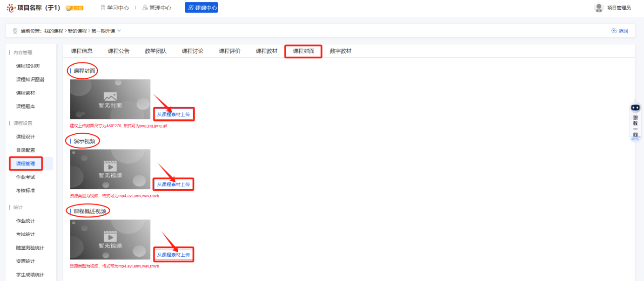Select 作业考试 in the sidebar
Image resolution: width=644 pixels, height=281 pixels.
[x=26, y=177]
